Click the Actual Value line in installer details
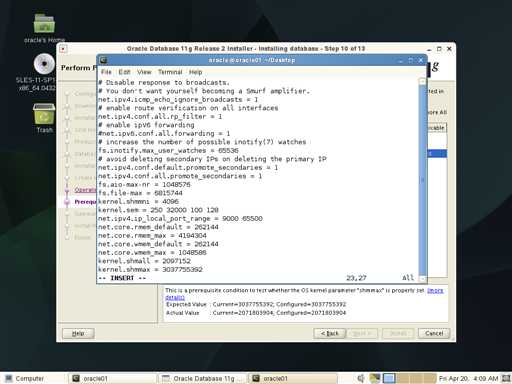This screenshot has width=512, height=384. [256, 313]
